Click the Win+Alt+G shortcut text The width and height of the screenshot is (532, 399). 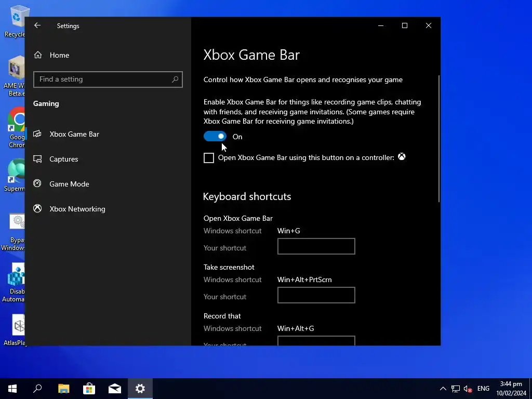(x=296, y=328)
